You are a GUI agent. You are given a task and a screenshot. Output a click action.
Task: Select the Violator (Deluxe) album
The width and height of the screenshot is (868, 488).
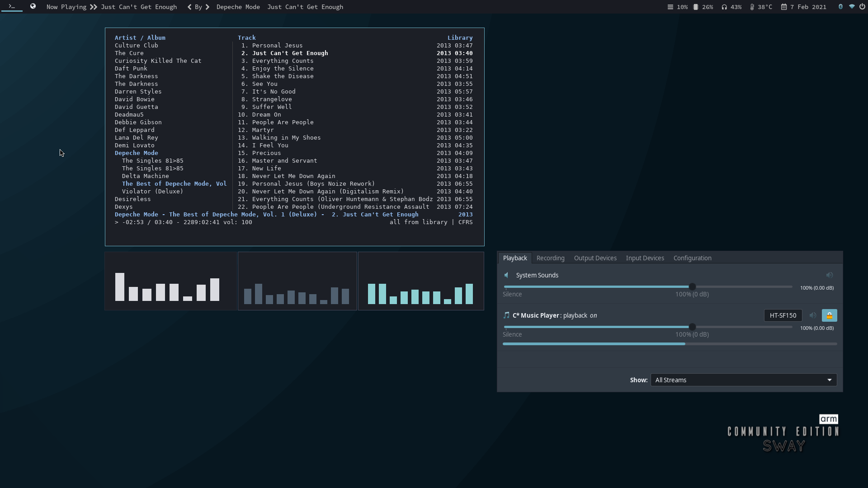152,192
